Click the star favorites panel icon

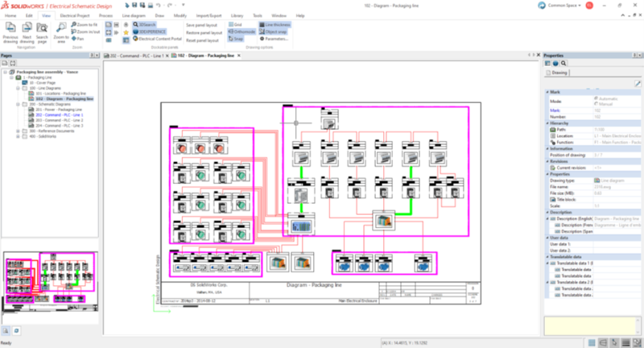(126, 32)
